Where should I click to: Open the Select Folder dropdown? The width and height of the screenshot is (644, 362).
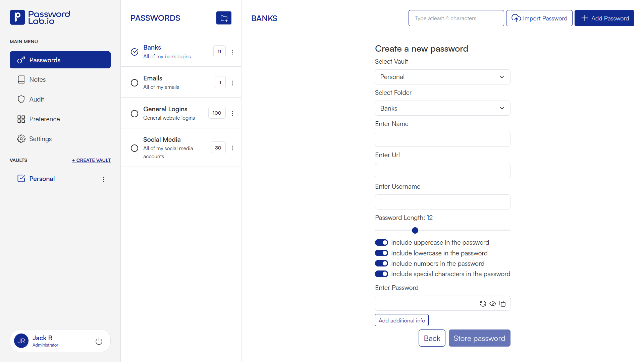point(442,108)
